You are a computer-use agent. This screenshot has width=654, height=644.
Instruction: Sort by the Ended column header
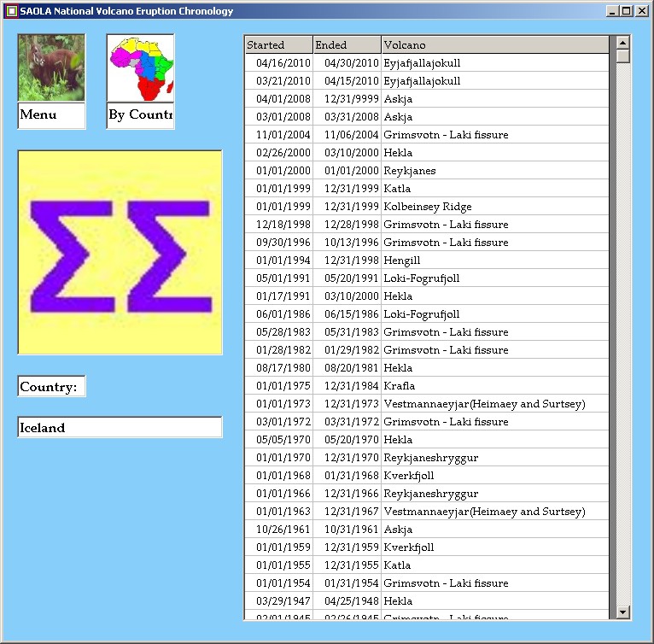click(x=346, y=45)
